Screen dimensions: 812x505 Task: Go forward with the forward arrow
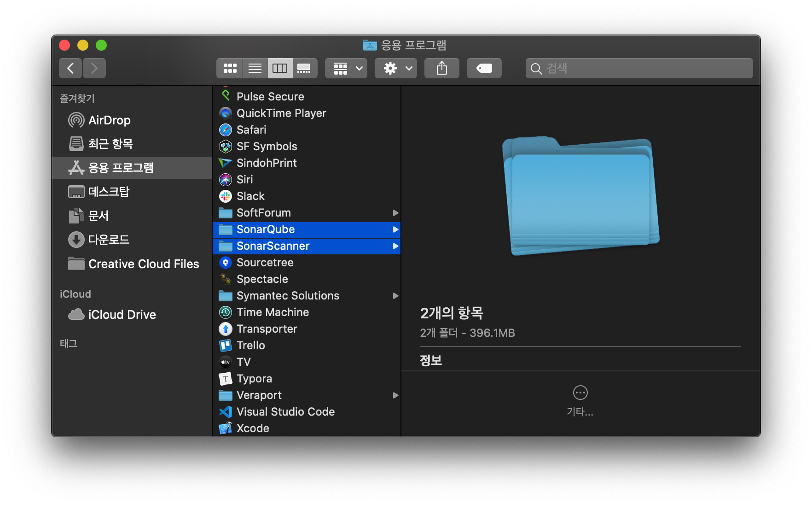[94, 68]
